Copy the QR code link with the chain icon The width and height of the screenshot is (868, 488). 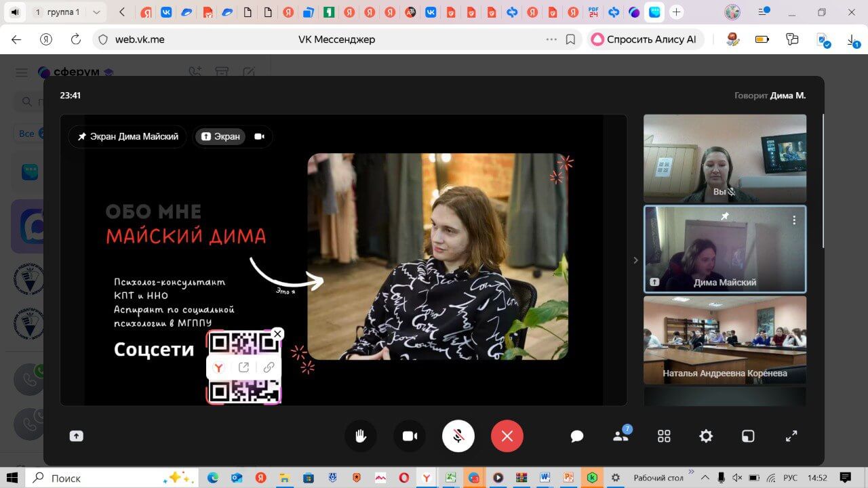(x=269, y=367)
